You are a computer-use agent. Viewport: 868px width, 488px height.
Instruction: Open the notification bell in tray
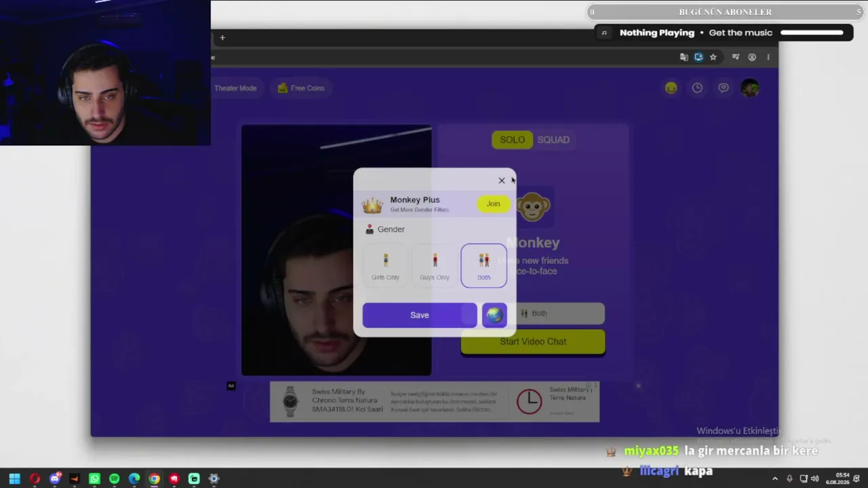pos(857,479)
